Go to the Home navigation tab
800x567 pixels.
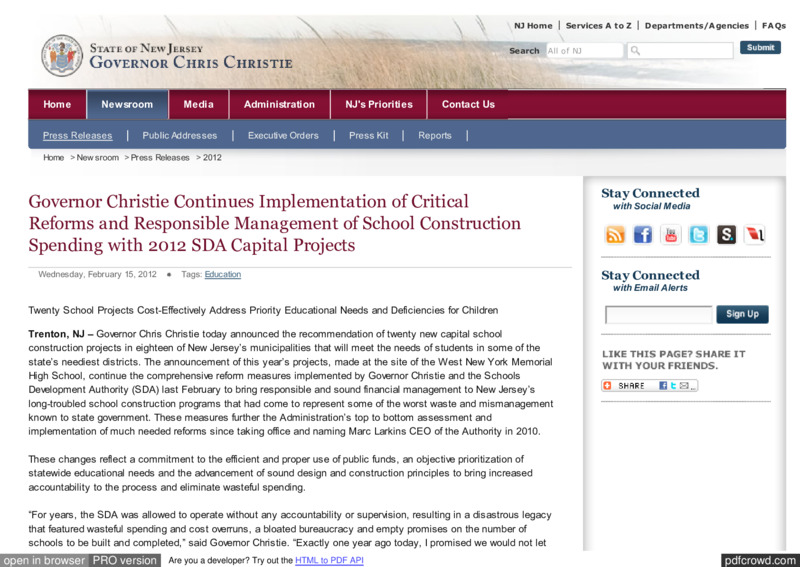pyautogui.click(x=57, y=105)
